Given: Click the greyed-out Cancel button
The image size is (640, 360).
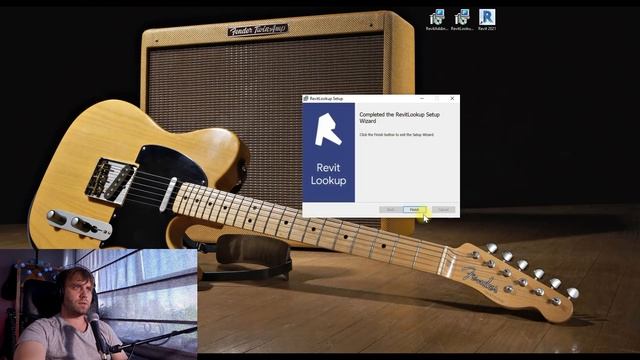Looking at the screenshot, I should coord(443,209).
